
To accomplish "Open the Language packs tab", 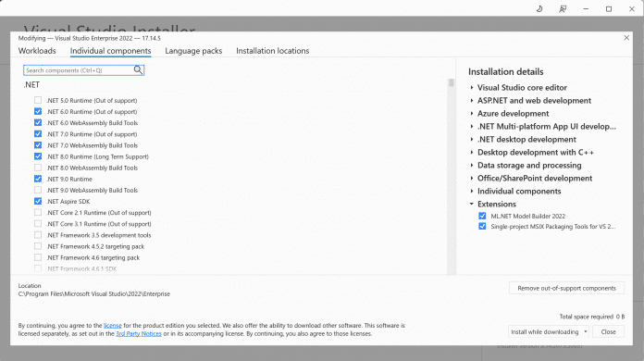I will pyautogui.click(x=193, y=51).
